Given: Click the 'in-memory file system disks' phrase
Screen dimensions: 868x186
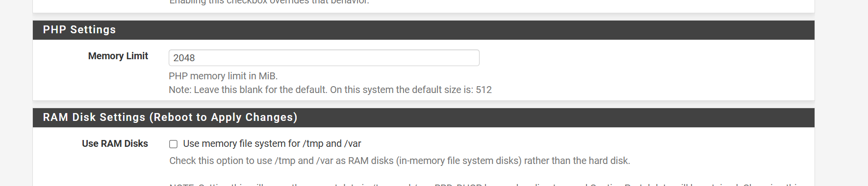Looking at the screenshot, I should [x=458, y=161].
